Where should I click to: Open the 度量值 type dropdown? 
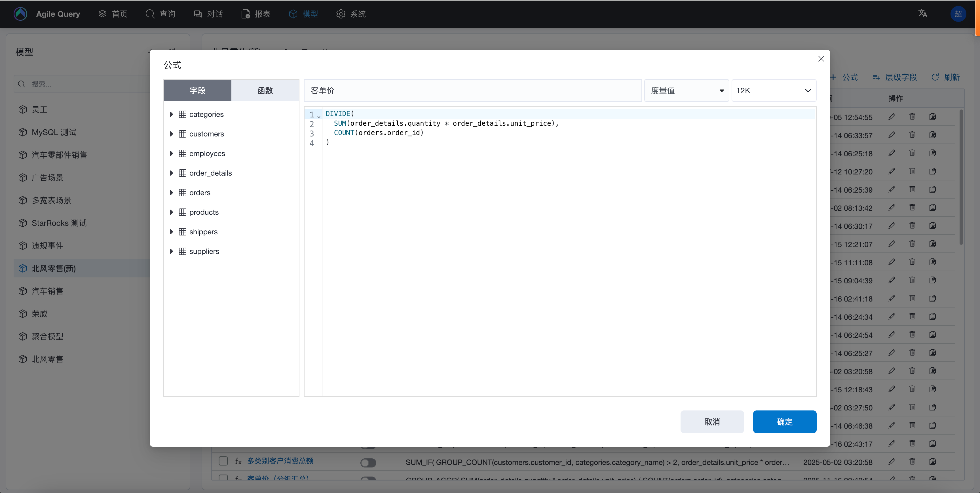(x=687, y=90)
